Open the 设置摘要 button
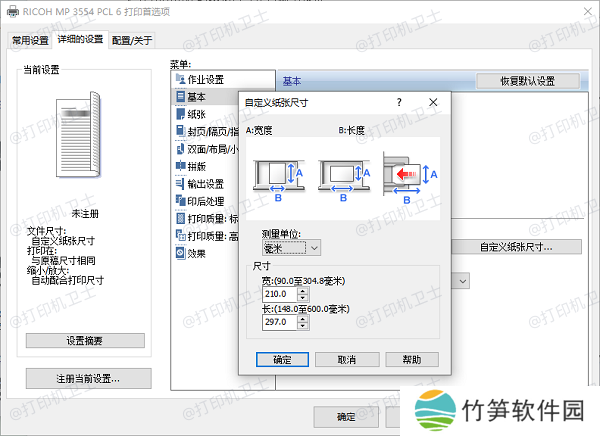This screenshot has height=436, width=600. 84,341
